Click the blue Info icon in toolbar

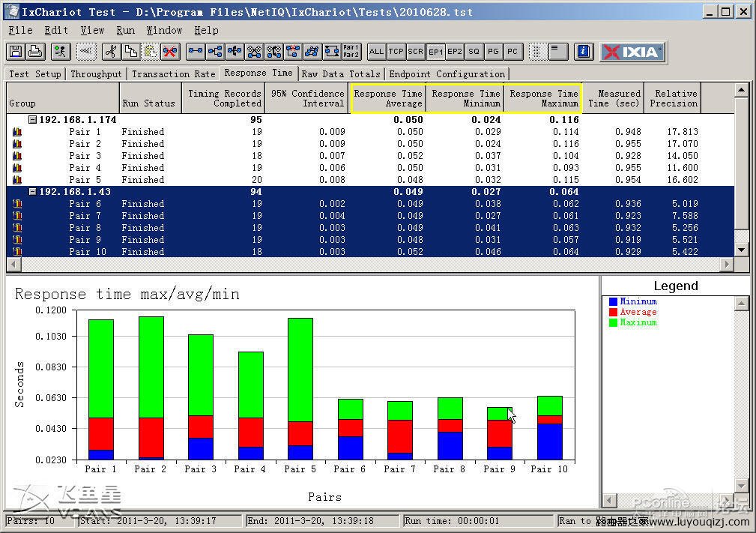(x=584, y=52)
